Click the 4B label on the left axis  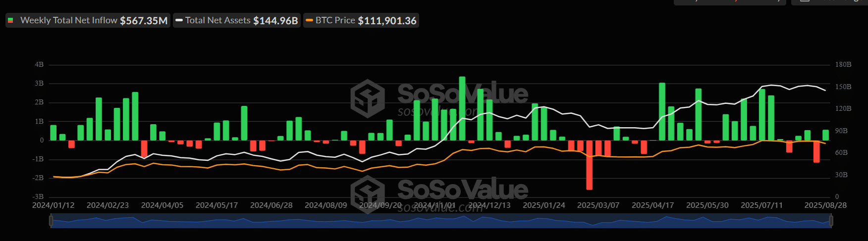point(39,65)
